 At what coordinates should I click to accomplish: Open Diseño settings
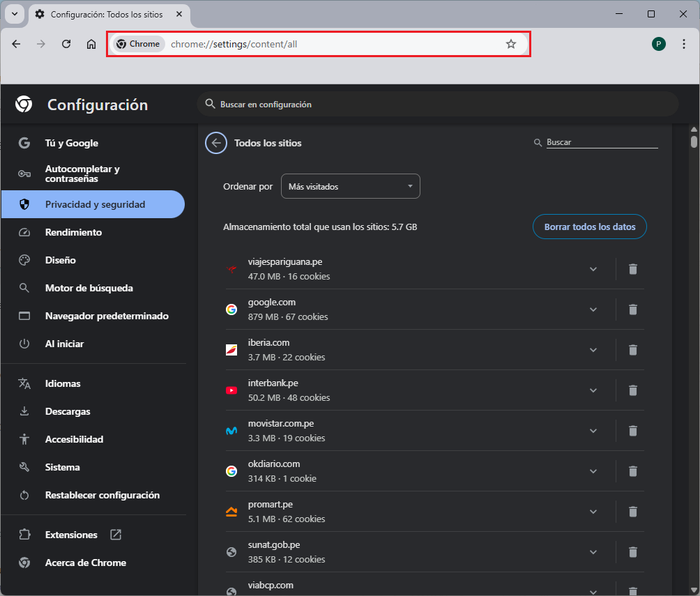point(93,260)
